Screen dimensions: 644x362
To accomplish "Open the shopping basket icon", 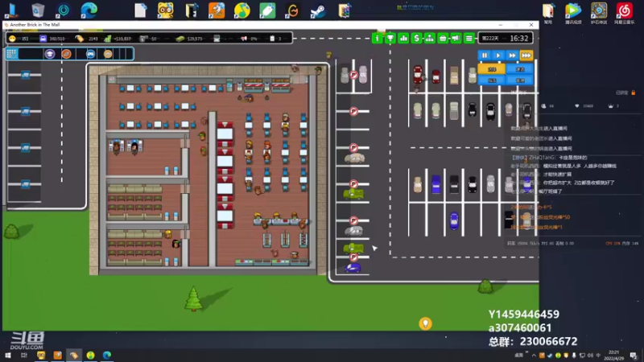I will click(443, 39).
